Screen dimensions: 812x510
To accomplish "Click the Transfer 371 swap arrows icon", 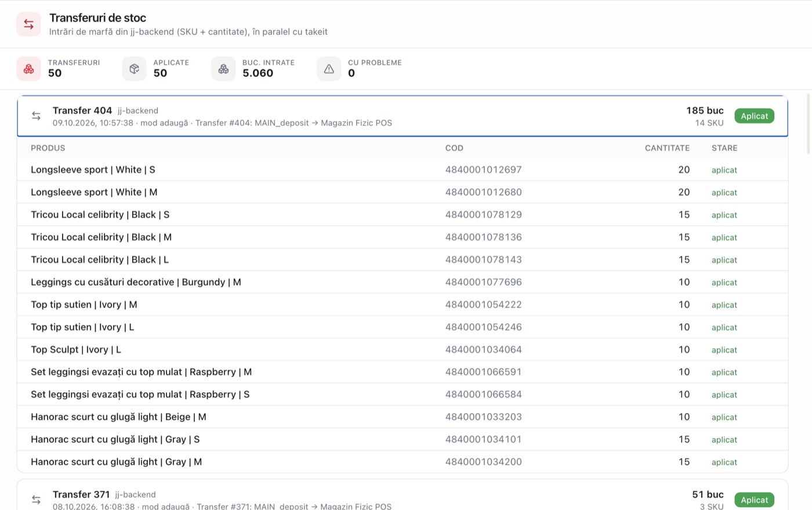I will [36, 500].
